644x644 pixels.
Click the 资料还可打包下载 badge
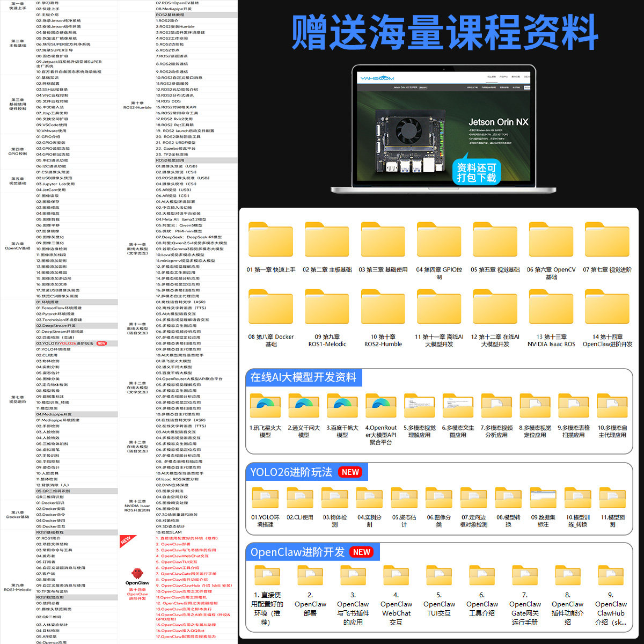pos(477,172)
